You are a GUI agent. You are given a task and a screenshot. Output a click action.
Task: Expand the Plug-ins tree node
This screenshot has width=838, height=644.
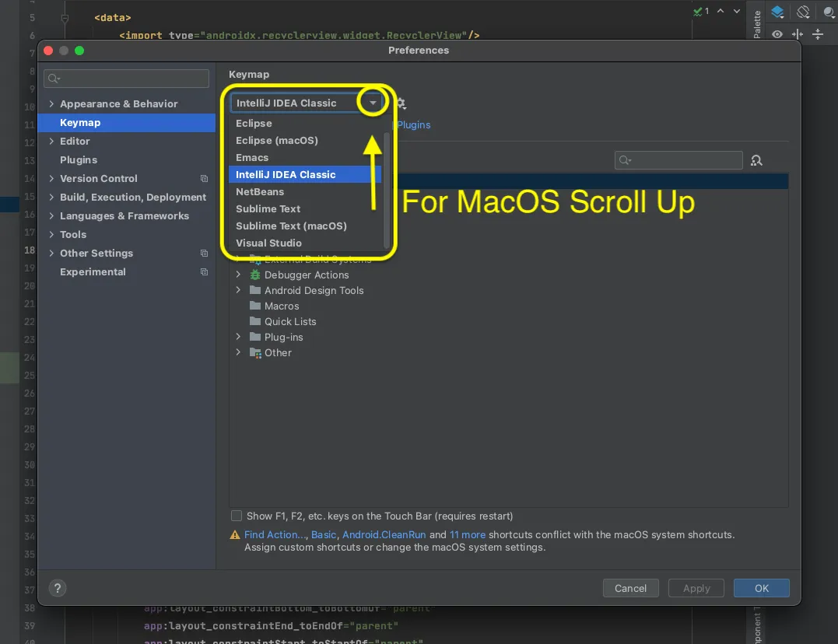pyautogui.click(x=238, y=337)
